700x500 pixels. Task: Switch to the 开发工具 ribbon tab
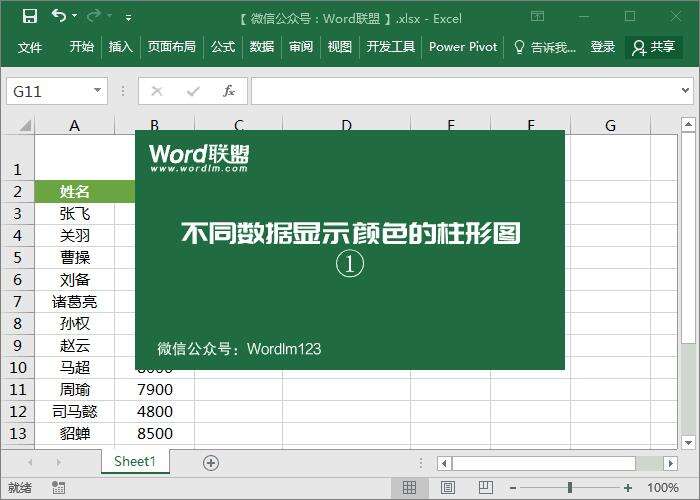391,46
